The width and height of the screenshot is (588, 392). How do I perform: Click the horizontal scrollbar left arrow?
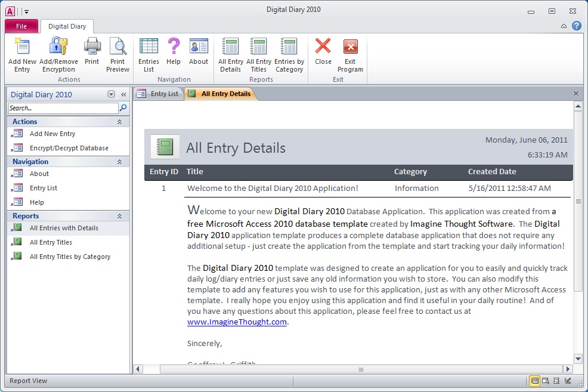click(x=138, y=369)
